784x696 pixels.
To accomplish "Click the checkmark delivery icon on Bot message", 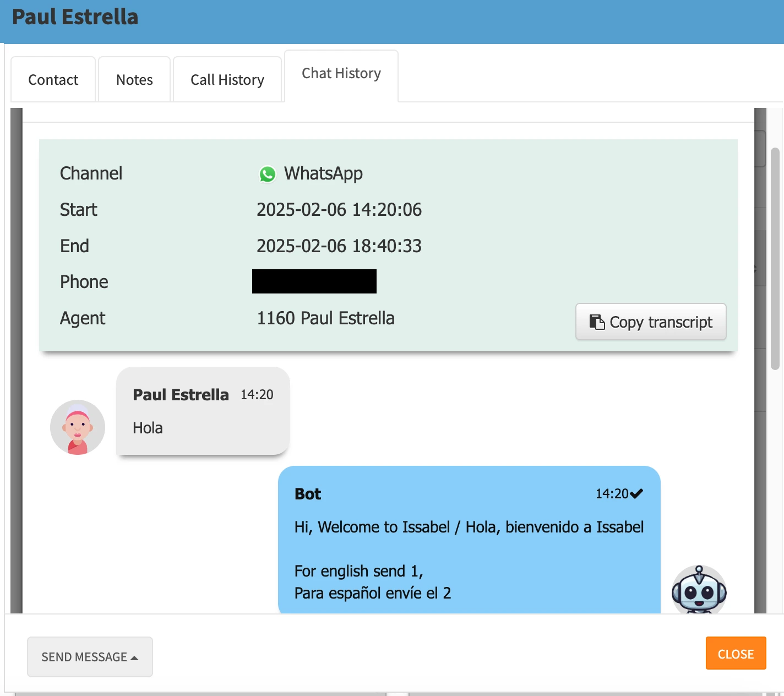I will [x=637, y=493].
